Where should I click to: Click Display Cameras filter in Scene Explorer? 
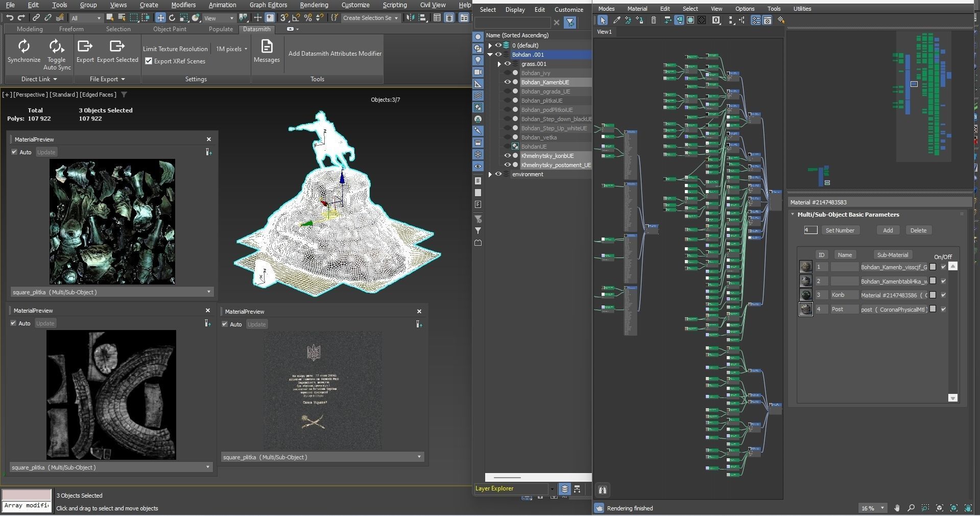pos(478,72)
